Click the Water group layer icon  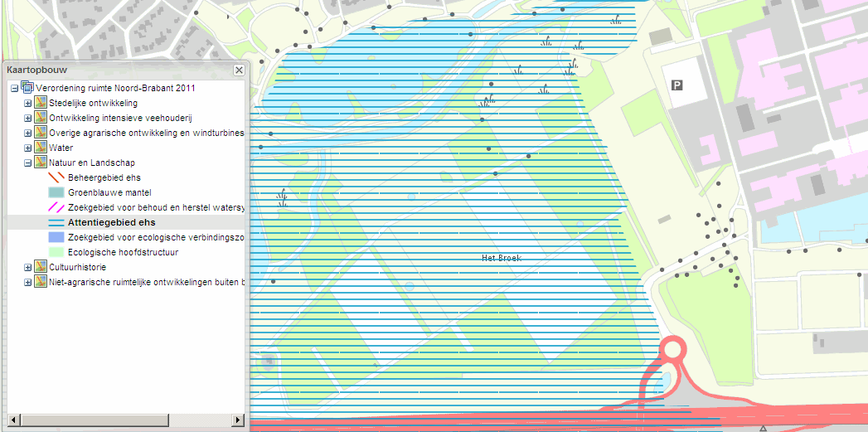pyautogui.click(x=41, y=148)
